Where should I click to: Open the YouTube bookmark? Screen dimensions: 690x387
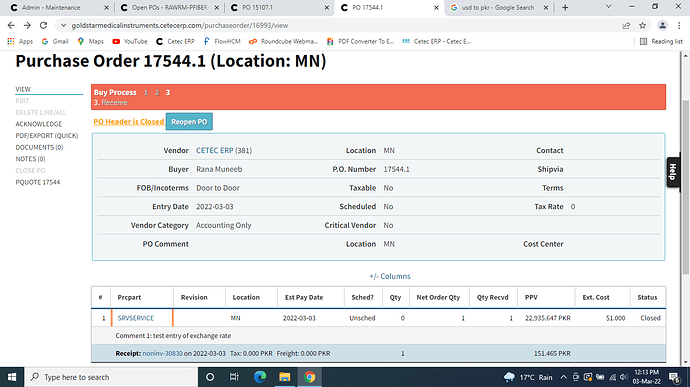(x=129, y=41)
